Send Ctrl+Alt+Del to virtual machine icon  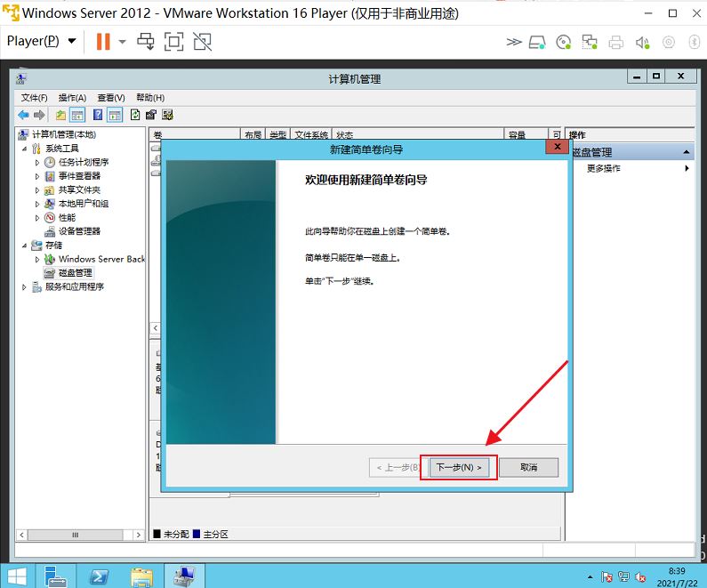pos(146,42)
